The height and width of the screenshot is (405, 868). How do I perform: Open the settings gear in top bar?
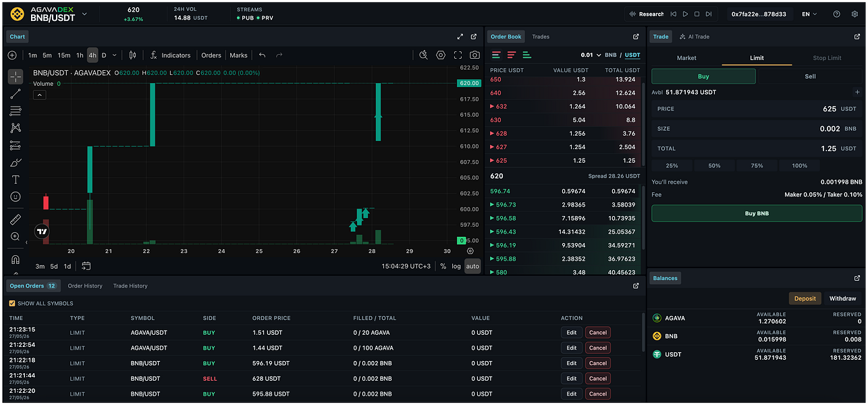pos(855,13)
